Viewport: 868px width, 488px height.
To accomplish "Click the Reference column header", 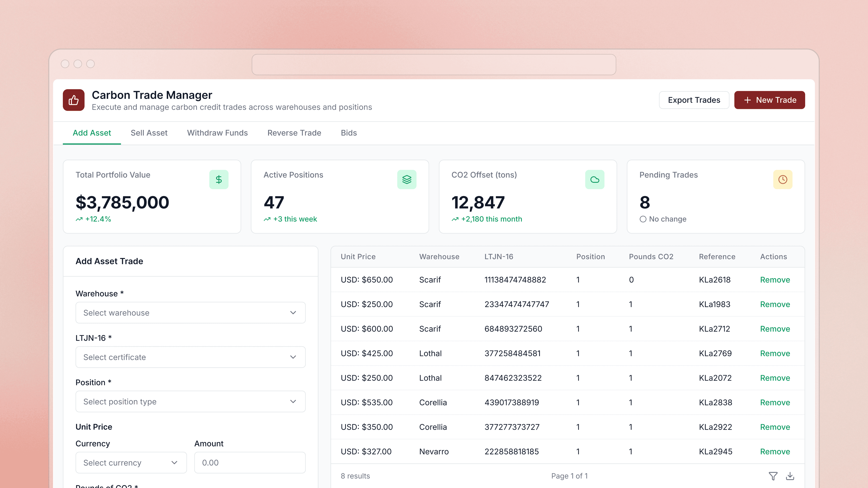I will pos(717,257).
